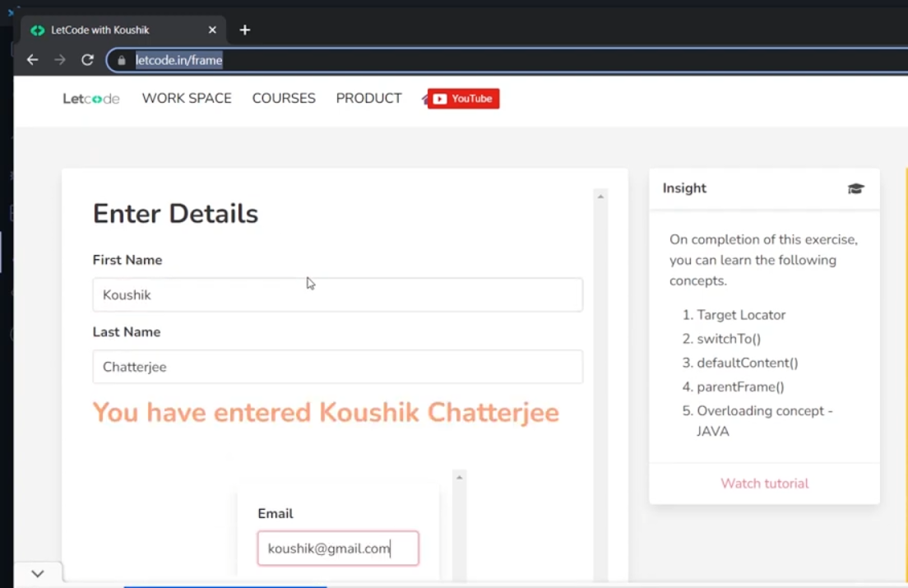Click the address bar URL
Screen dimensions: 908x588
[x=179, y=60]
